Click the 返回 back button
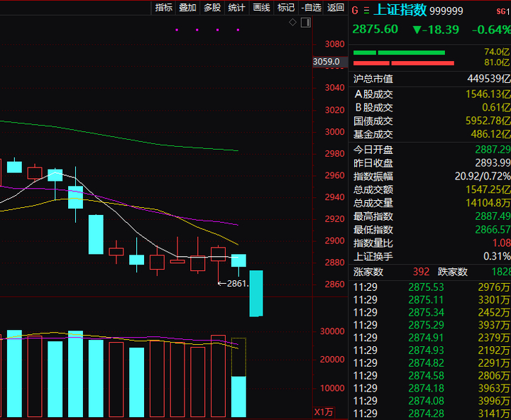The height and width of the screenshot is (420, 511). (336, 8)
